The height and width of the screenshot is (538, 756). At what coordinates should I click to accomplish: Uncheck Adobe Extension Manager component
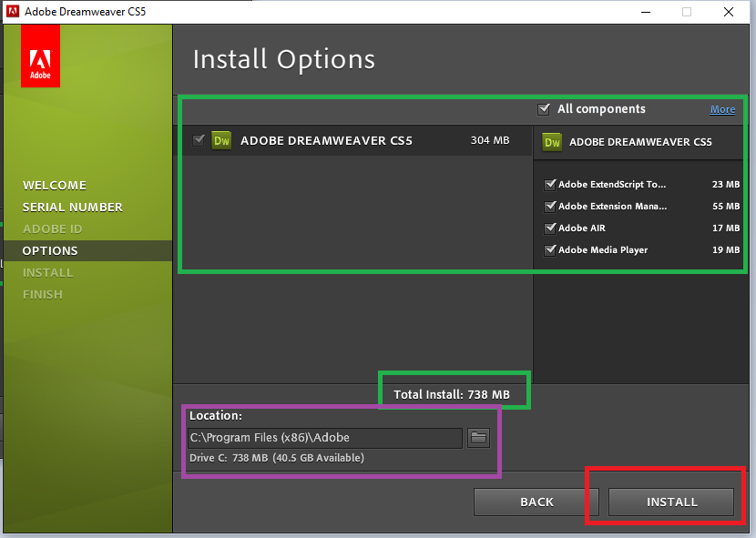[x=550, y=207]
